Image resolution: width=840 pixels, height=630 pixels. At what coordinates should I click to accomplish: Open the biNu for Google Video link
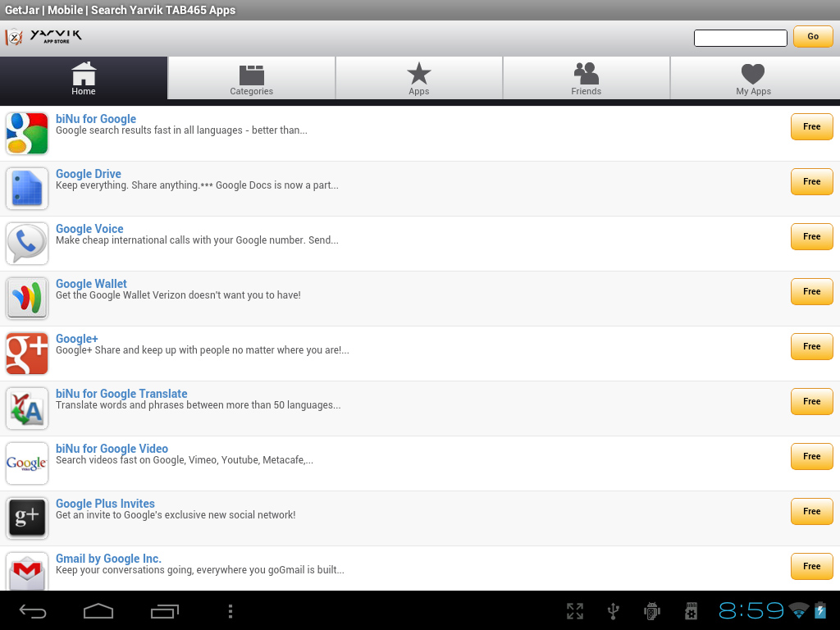pyautogui.click(x=112, y=449)
